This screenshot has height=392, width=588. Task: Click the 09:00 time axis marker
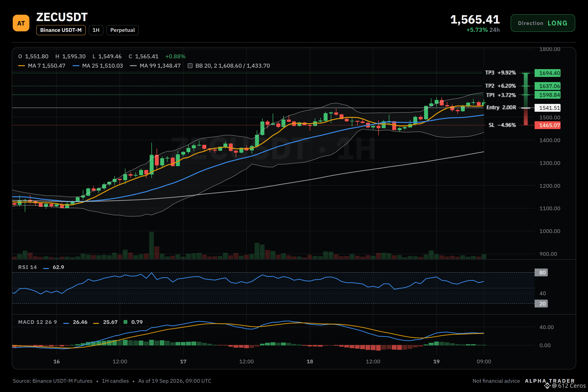point(484,362)
